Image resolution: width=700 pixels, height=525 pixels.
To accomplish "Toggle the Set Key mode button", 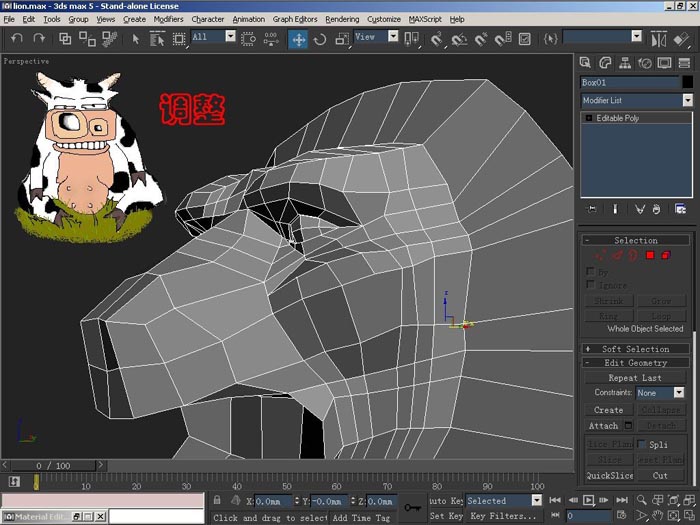I will (446, 516).
